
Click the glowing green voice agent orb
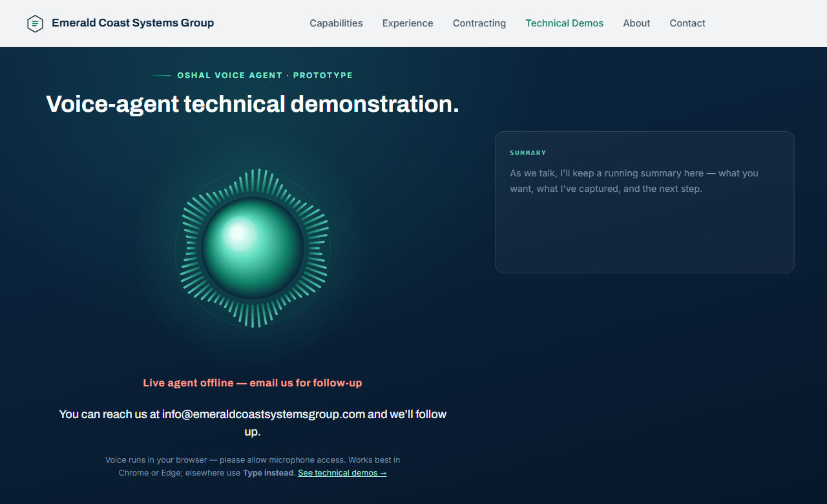tap(253, 248)
